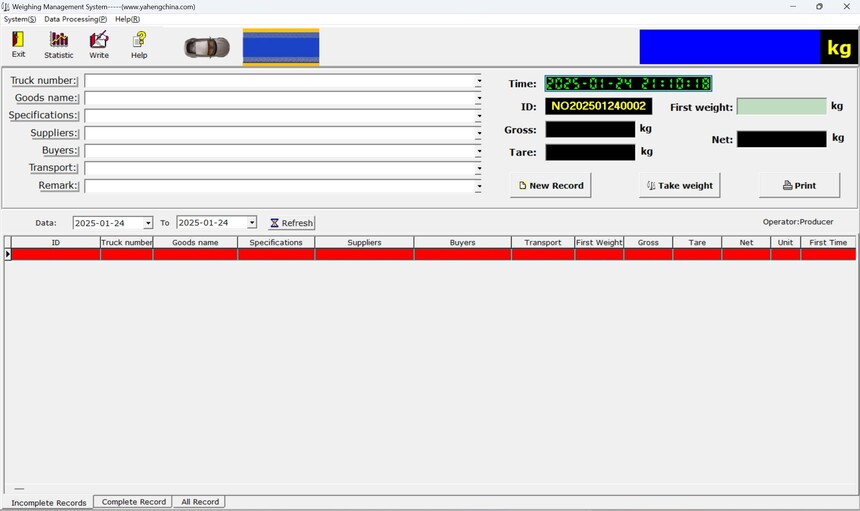Screen dimensions: 860x511
Task: Click the Exit toolbar icon
Action: [18, 44]
